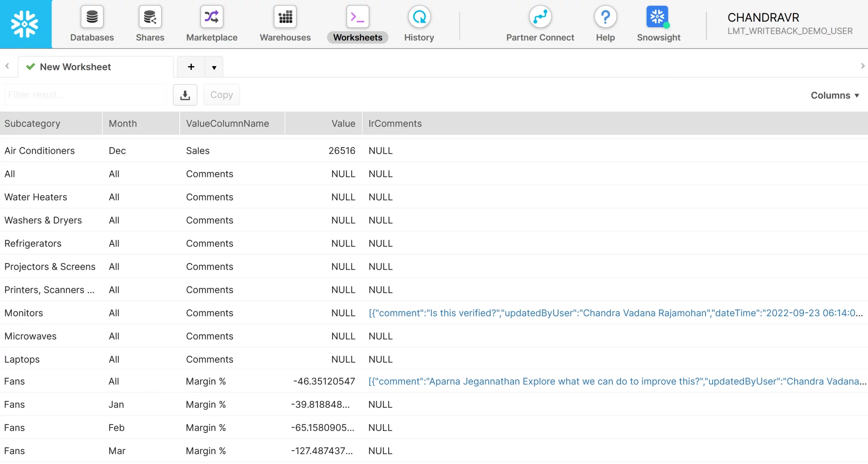Viewport: 868px width, 464px height.
Task: Click the Copy button
Action: (221, 95)
